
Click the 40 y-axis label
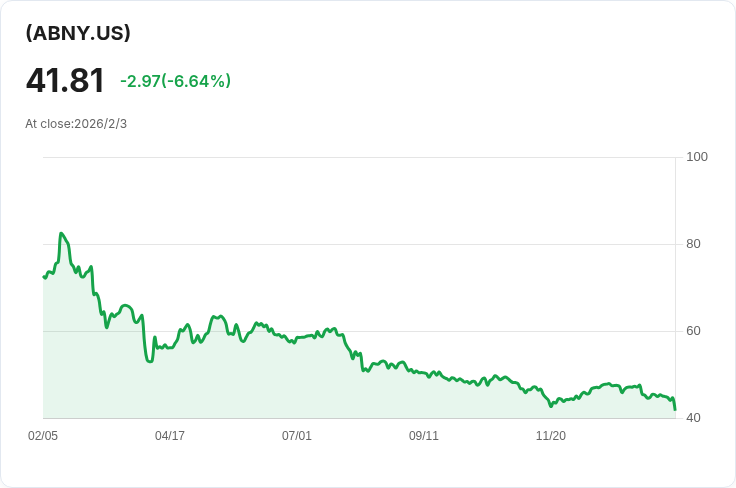coord(693,418)
